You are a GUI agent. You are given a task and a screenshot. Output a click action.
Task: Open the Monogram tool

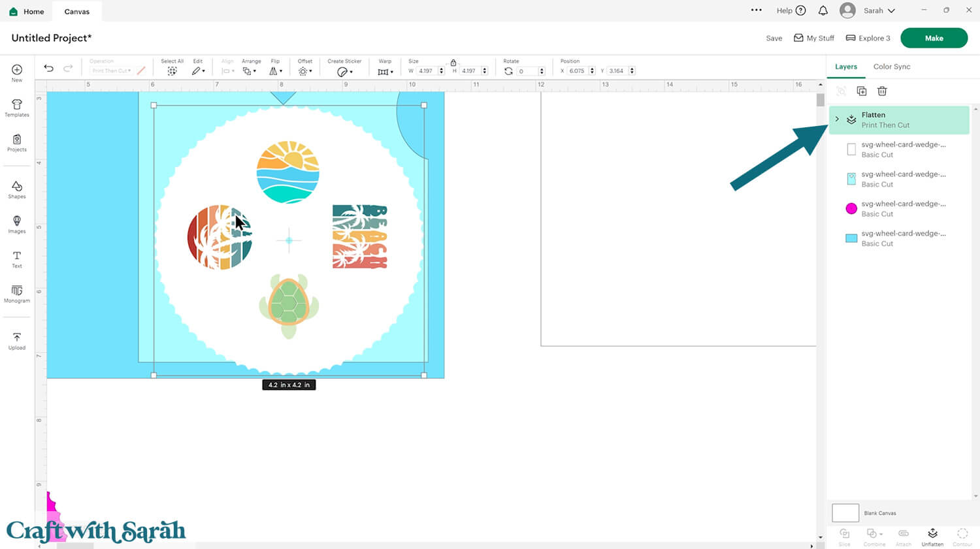(x=17, y=294)
